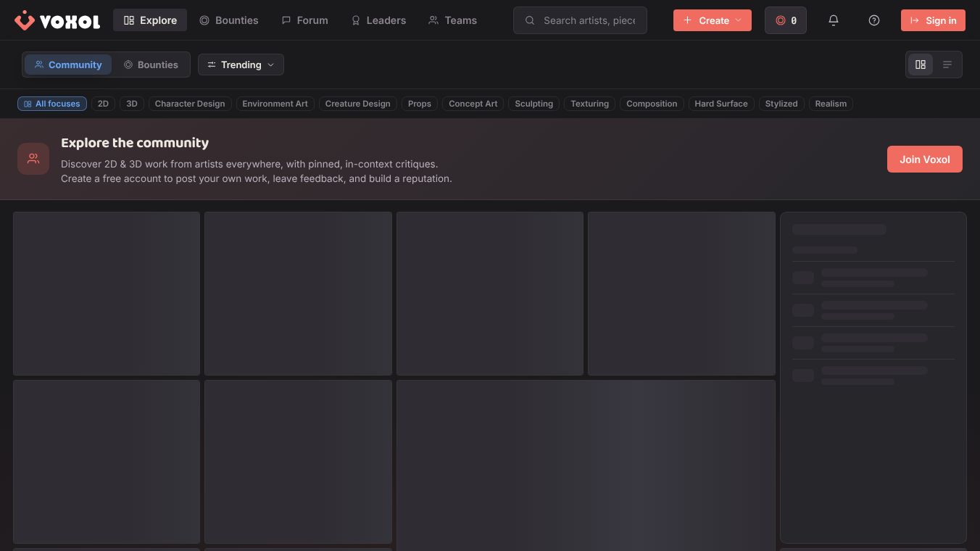
Task: Switch to Bounties feed toggle
Action: (x=151, y=65)
